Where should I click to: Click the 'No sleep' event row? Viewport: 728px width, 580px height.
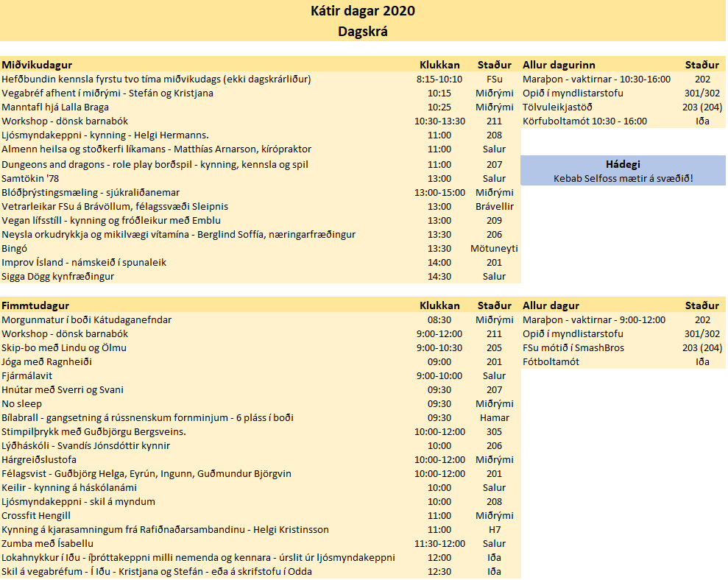22,403
